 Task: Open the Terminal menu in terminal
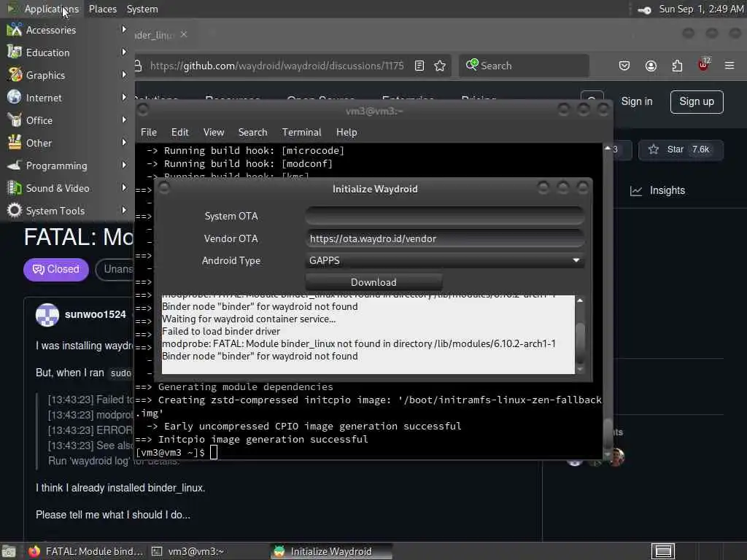[x=301, y=133]
